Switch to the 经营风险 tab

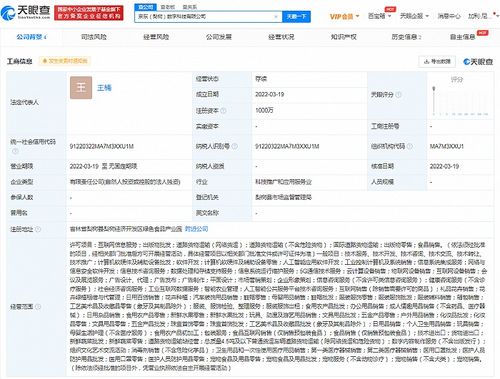pyautogui.click(x=156, y=37)
